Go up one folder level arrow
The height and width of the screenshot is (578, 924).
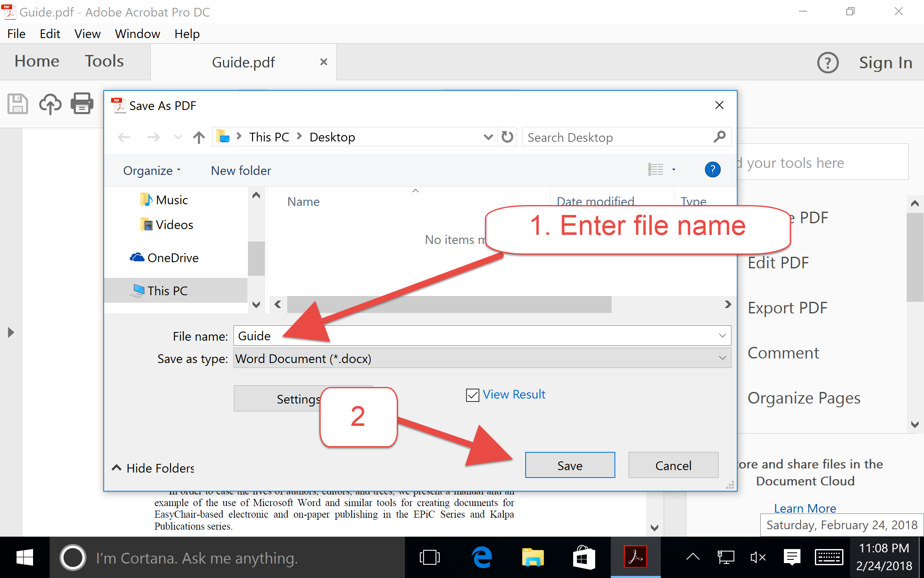(199, 137)
